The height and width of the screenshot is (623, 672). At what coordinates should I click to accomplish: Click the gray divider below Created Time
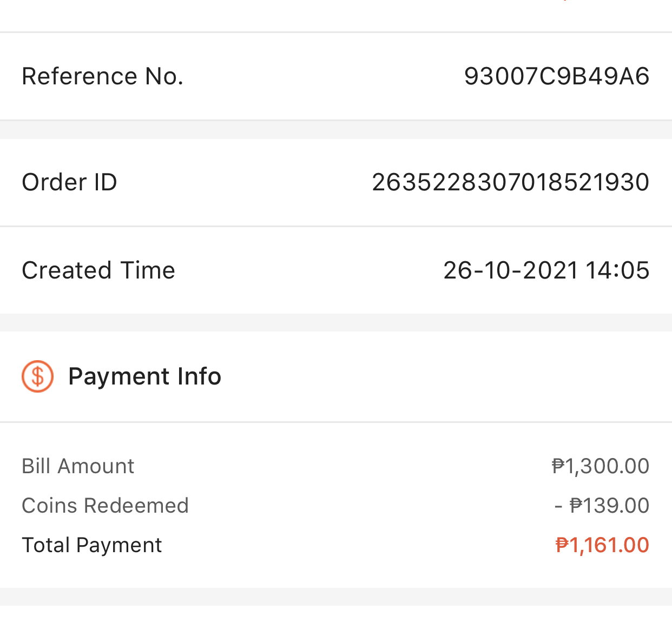336,323
